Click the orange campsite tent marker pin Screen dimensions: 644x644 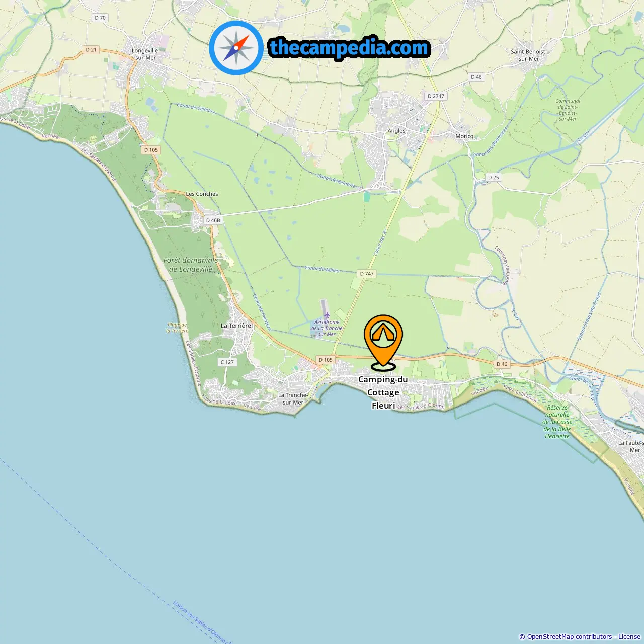click(383, 342)
